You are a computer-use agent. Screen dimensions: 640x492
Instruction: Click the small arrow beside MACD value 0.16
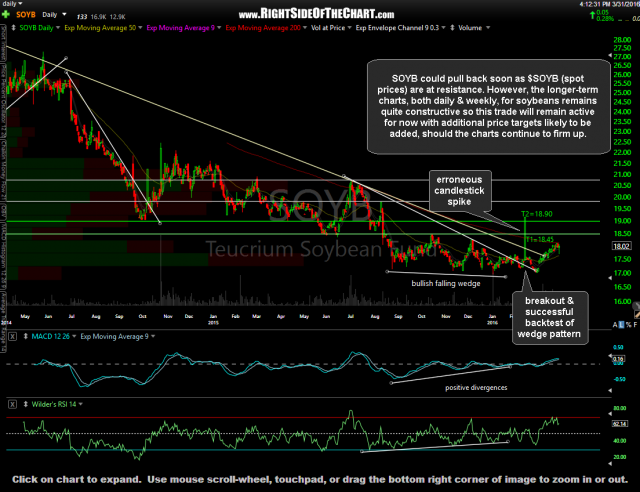click(x=610, y=358)
